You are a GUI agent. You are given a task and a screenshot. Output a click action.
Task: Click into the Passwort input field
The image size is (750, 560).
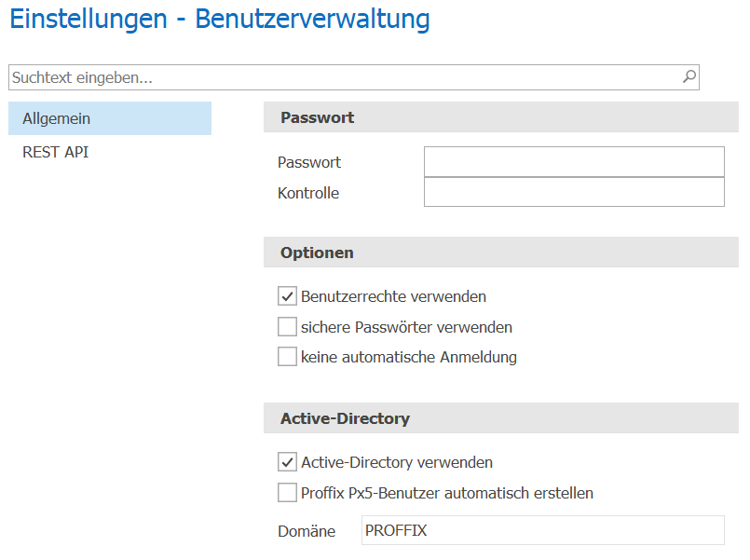(574, 161)
